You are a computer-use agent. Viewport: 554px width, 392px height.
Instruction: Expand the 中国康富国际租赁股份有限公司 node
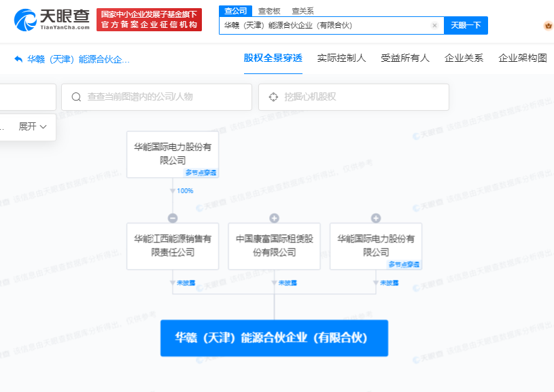point(274,218)
